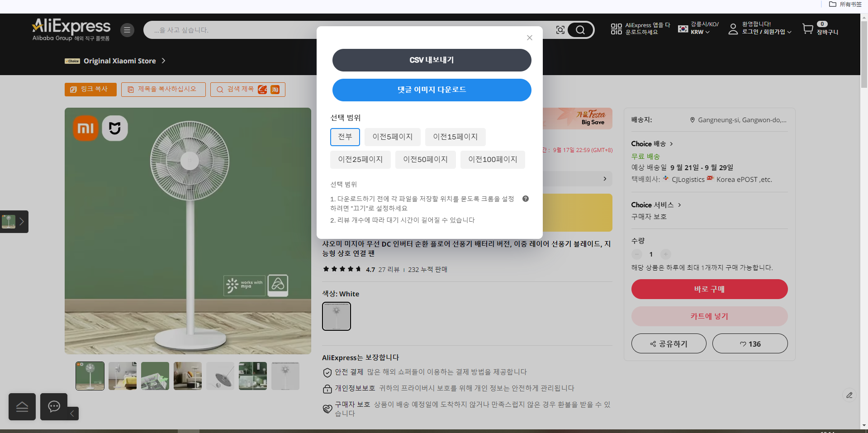
Task: Choose the White color swatch
Action: (337, 316)
